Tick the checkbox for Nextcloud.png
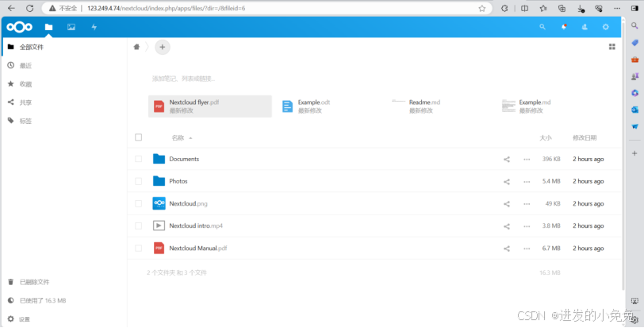The width and height of the screenshot is (644, 328). point(139,203)
